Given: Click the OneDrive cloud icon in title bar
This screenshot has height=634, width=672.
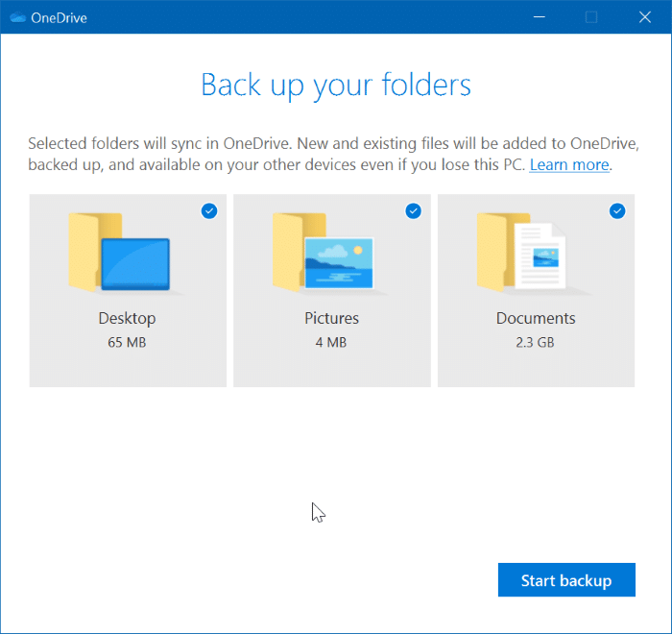Looking at the screenshot, I should click(x=17, y=17).
